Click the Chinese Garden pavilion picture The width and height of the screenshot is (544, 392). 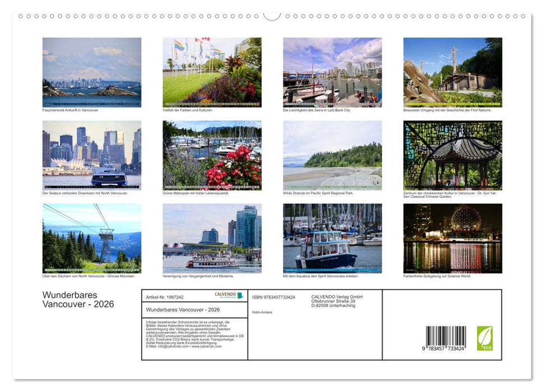point(452,155)
